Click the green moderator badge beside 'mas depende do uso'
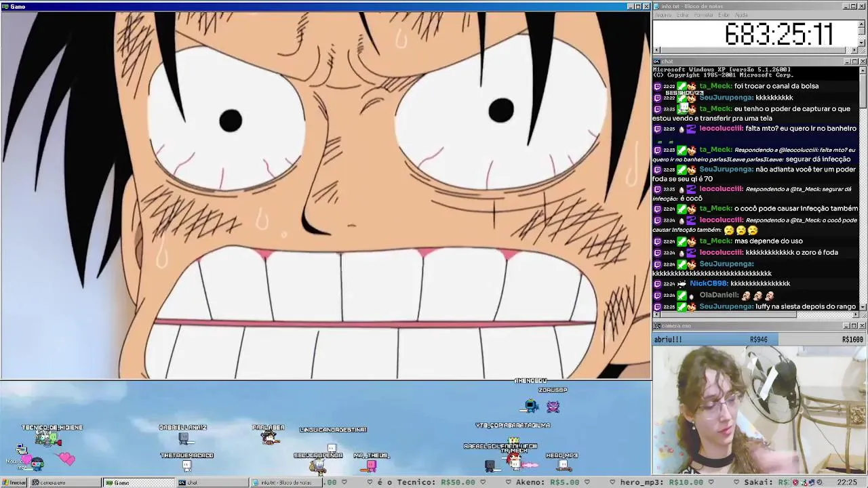868x488 pixels. 682,241
